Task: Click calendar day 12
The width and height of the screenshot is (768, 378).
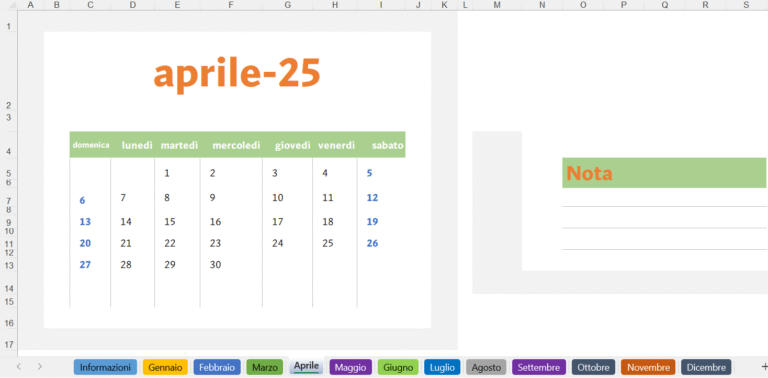Action: pyautogui.click(x=372, y=198)
